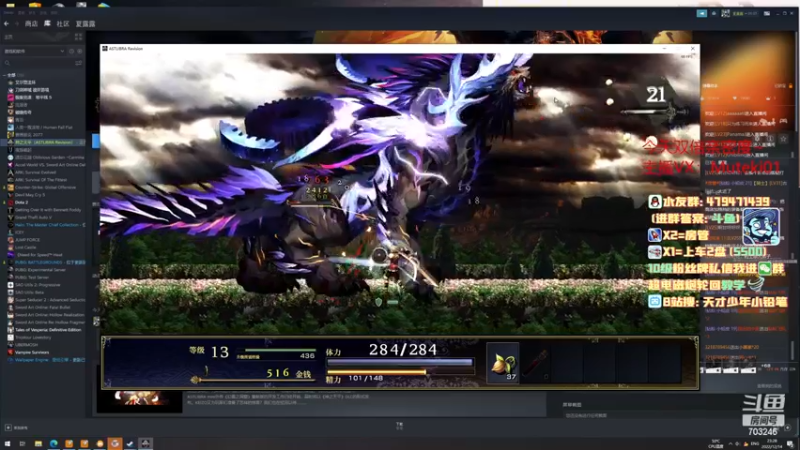Open advanced library filter options icon

(79, 63)
